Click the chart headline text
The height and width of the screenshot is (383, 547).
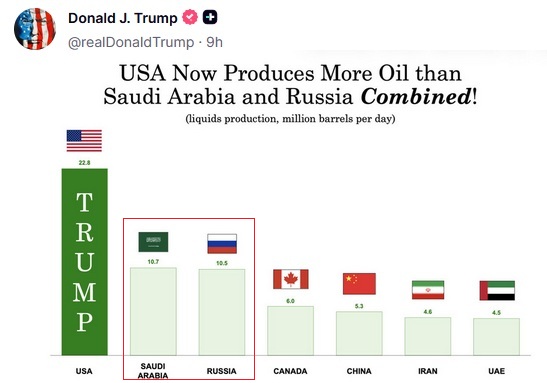click(x=290, y=84)
